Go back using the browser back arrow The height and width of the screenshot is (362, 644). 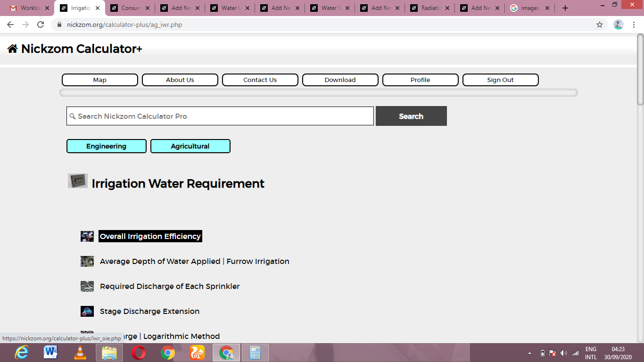point(10,25)
